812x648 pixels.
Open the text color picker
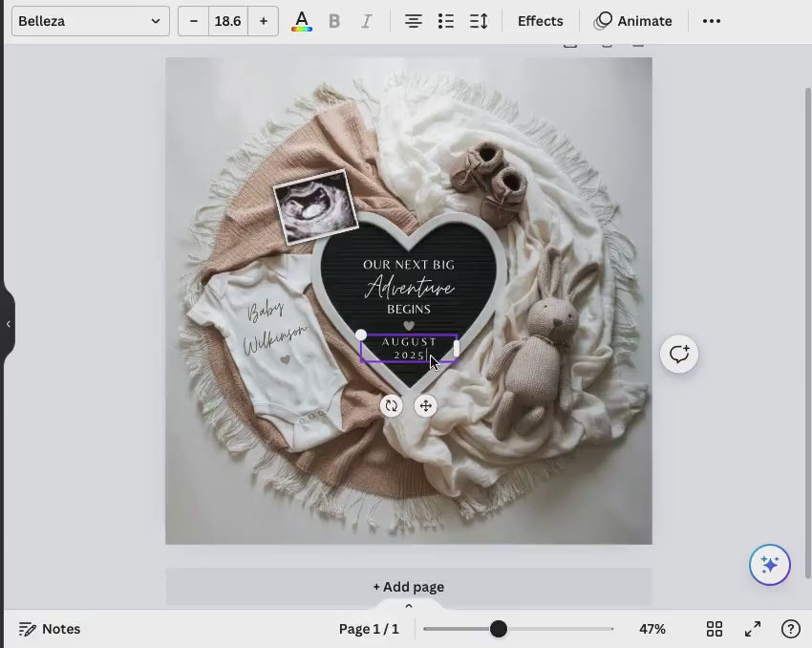coord(302,21)
